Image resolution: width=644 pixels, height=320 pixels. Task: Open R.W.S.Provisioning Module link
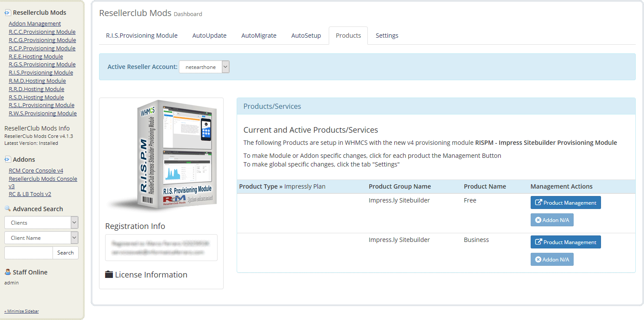[43, 113]
